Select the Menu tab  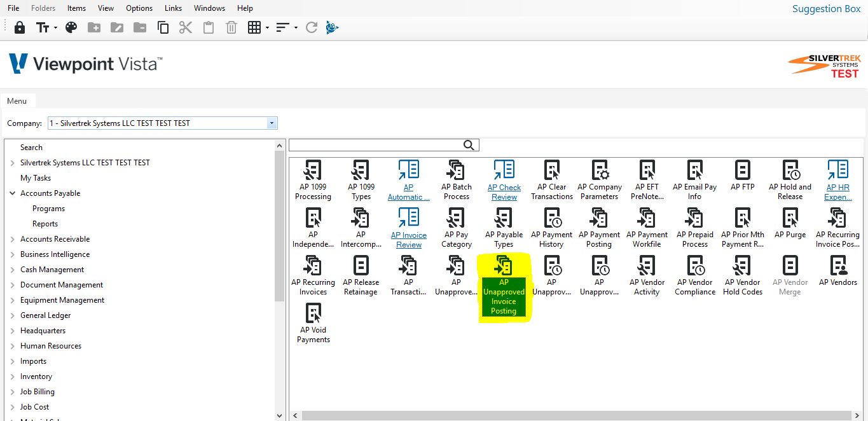point(17,101)
